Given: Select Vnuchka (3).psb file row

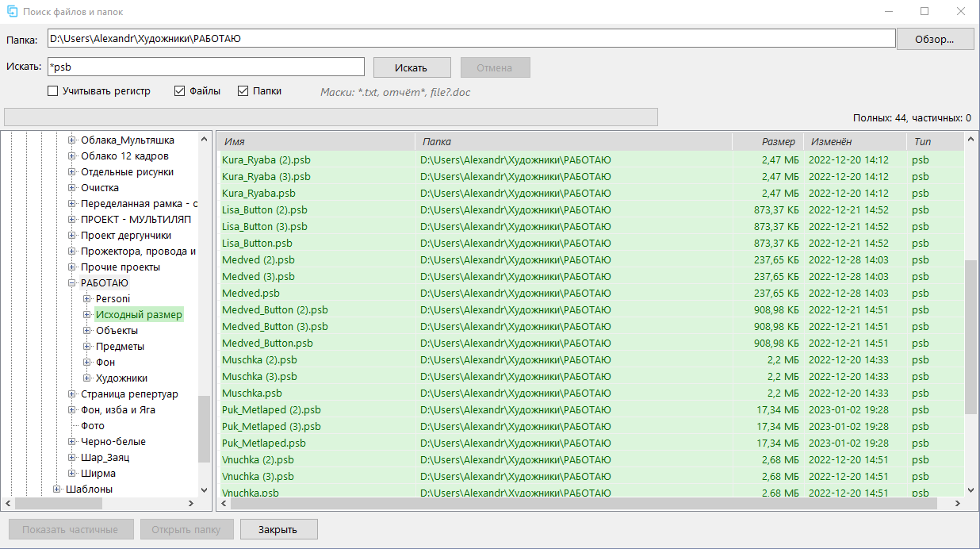Looking at the screenshot, I should (591, 476).
